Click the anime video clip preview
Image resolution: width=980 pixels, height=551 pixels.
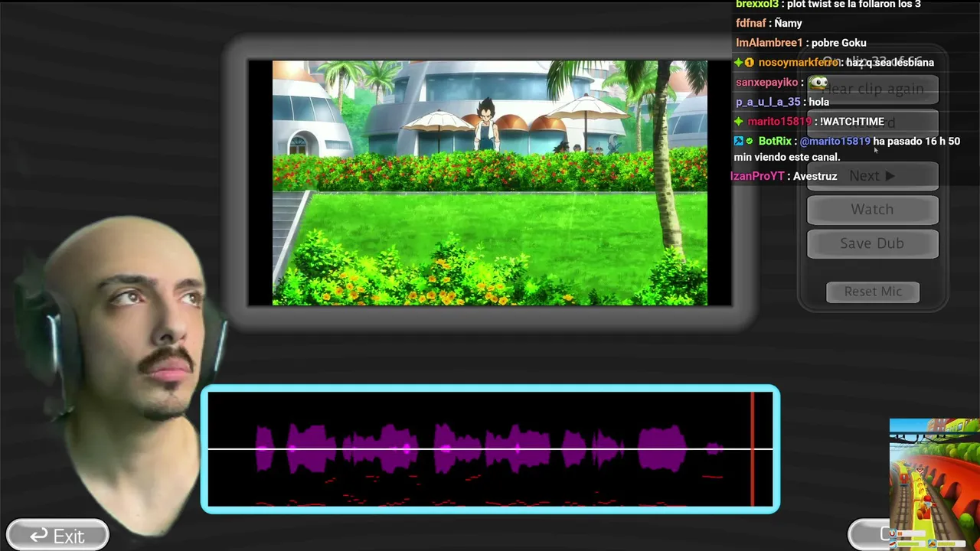click(x=490, y=183)
